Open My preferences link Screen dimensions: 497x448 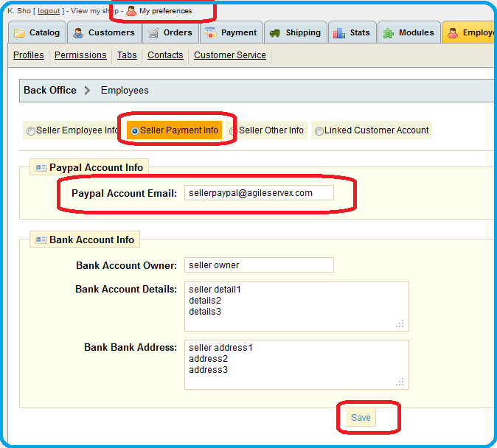[165, 11]
